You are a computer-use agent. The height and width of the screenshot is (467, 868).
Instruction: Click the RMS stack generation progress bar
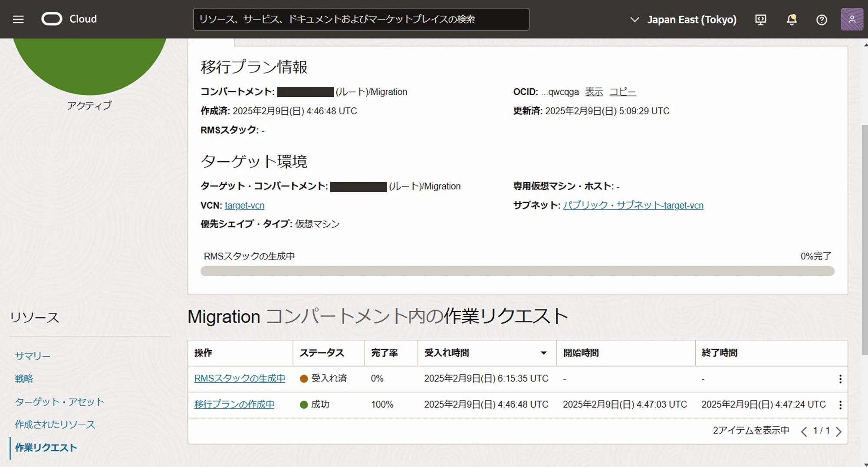click(517, 271)
